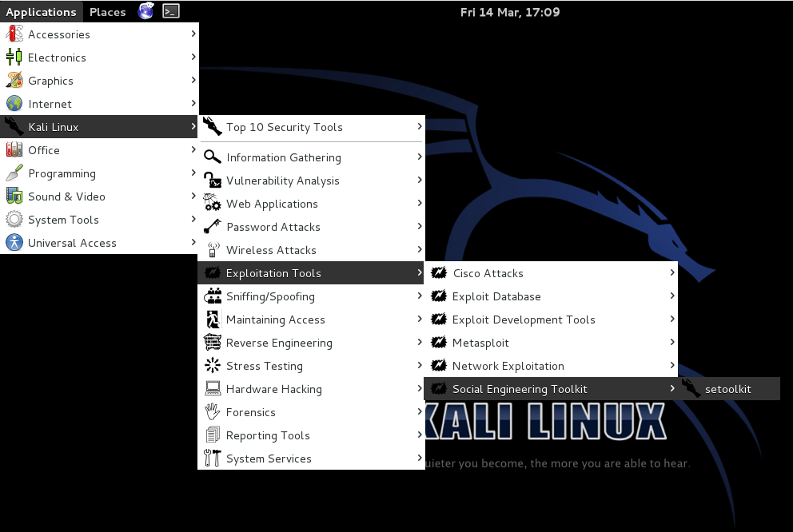Open the Places menu
793x532 pixels.
108,12
